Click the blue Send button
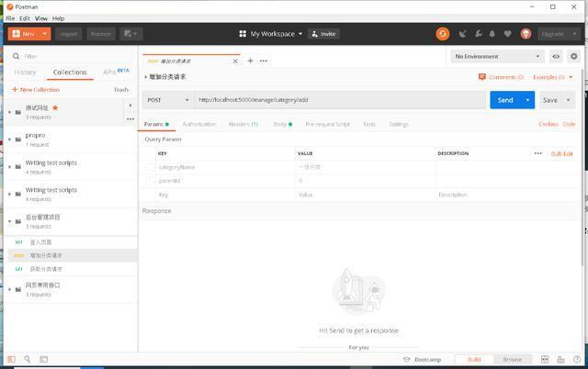 click(504, 99)
